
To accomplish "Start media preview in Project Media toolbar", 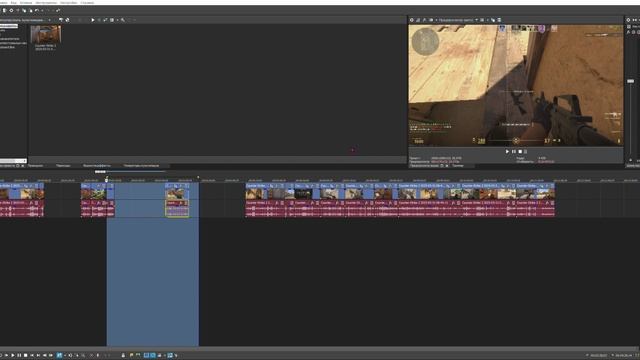I will point(93,20).
